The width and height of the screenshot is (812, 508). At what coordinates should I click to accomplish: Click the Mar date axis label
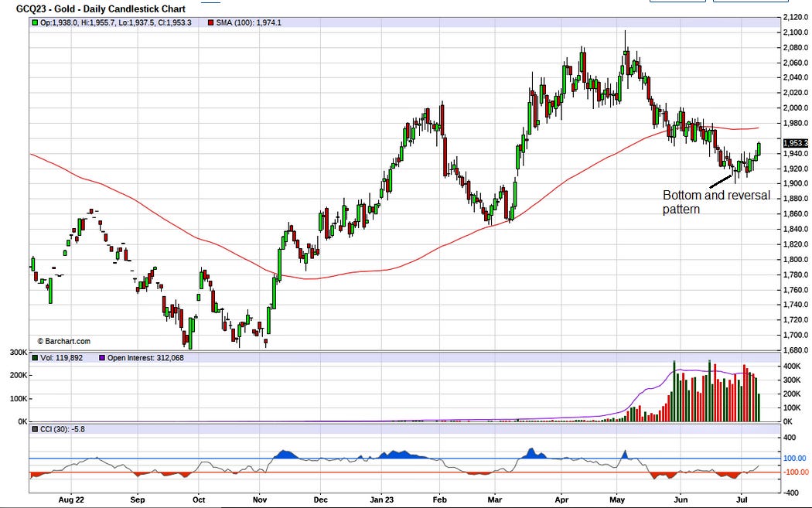tap(495, 499)
